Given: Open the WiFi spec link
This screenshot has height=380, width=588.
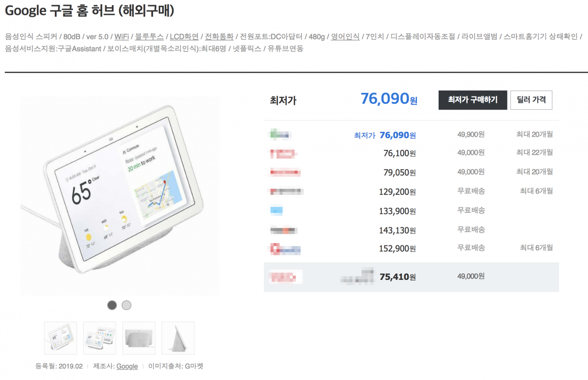Looking at the screenshot, I should [121, 37].
